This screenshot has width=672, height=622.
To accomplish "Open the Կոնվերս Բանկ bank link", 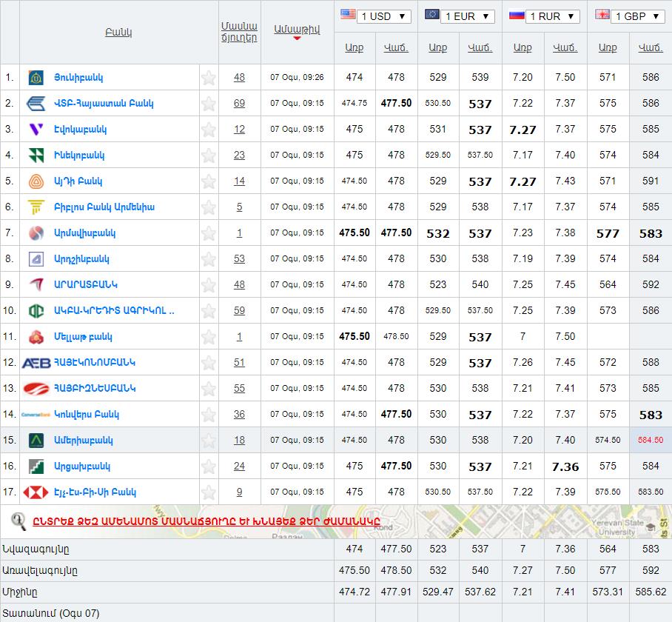I will coord(87,415).
